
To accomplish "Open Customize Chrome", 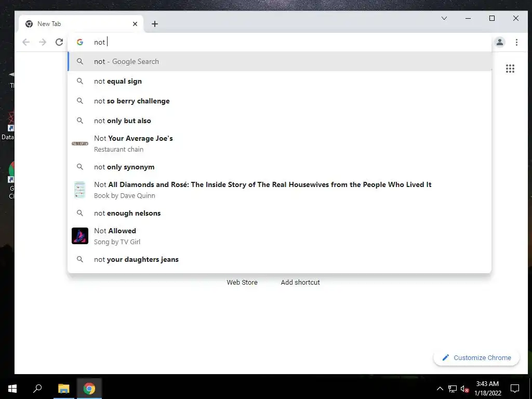I will [476, 357].
